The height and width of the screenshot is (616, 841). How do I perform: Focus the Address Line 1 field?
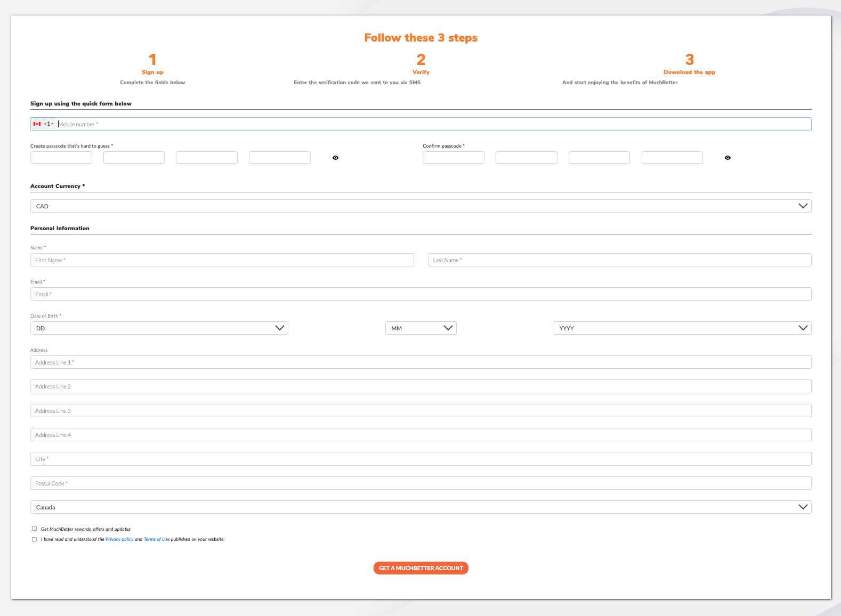pyautogui.click(x=420, y=362)
